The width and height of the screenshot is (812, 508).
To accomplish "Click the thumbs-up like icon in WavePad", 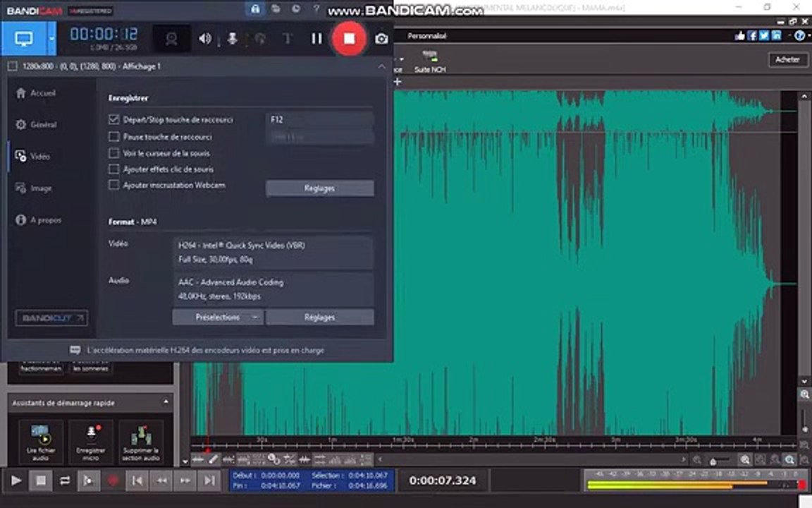I will (739, 36).
